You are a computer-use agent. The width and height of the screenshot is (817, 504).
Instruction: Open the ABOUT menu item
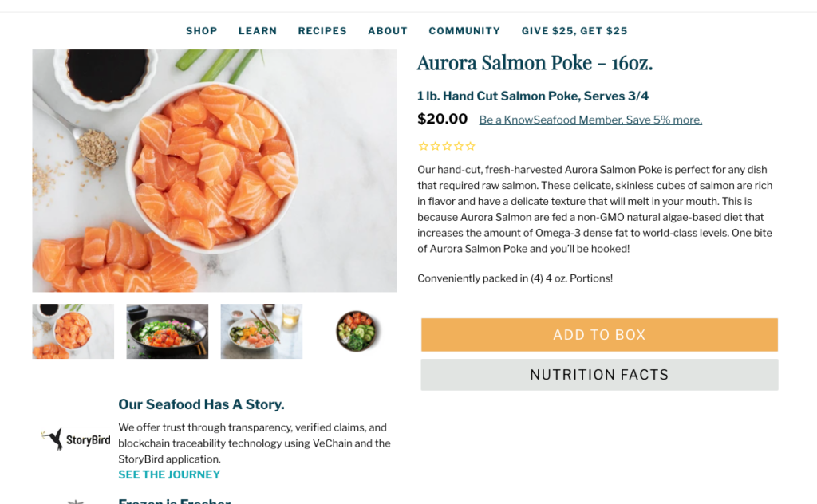point(388,31)
